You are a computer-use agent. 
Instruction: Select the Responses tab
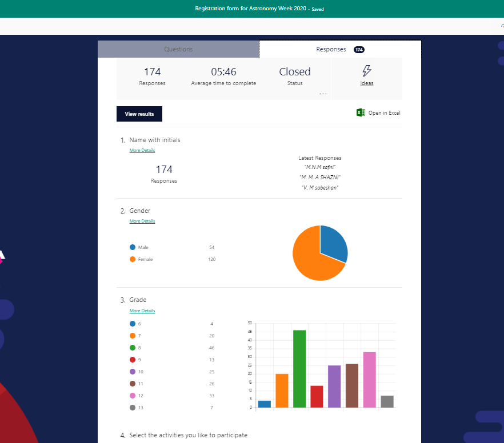point(340,49)
